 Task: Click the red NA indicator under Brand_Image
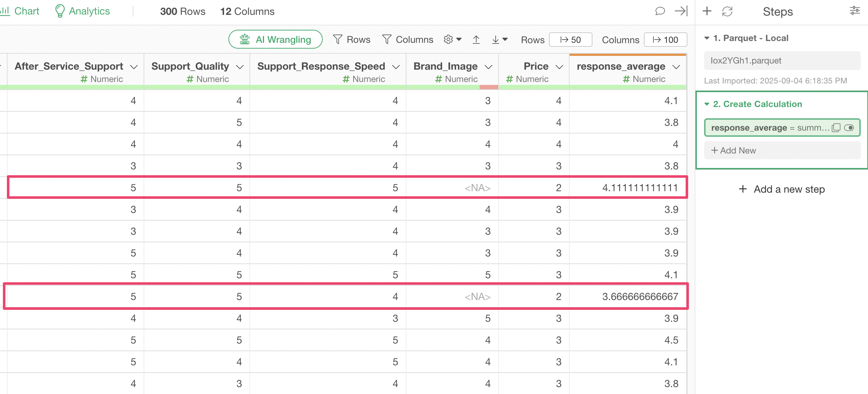tap(488, 87)
